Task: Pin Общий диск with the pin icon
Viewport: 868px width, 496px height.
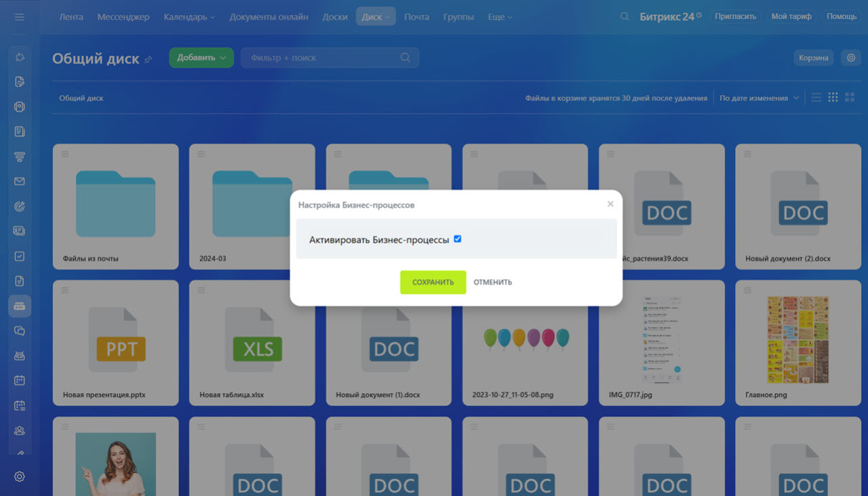Action: 149,60
